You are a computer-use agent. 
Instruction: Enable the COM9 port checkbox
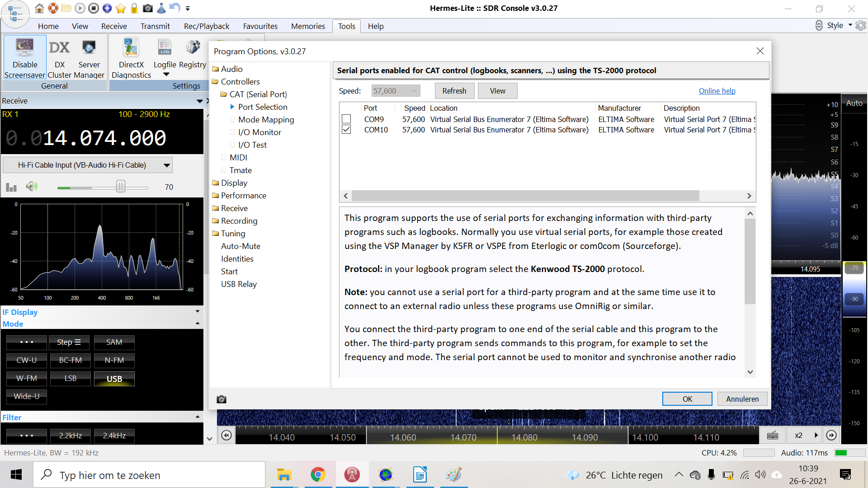tap(346, 119)
